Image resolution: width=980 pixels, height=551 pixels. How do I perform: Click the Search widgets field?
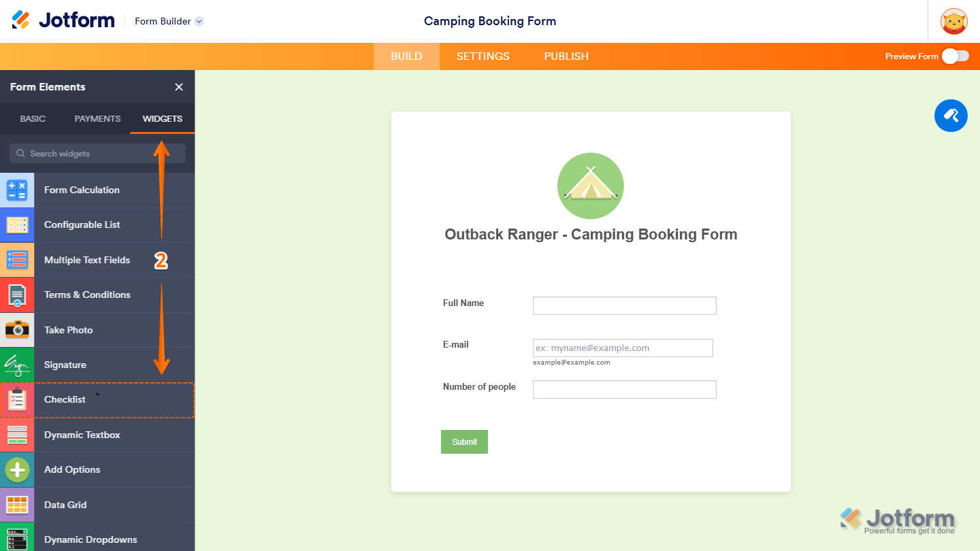(x=97, y=153)
